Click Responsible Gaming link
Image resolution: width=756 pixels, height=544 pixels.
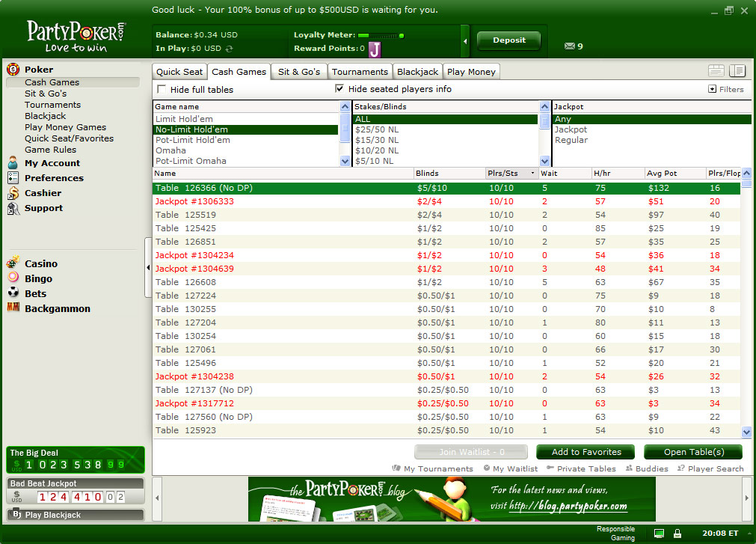(x=615, y=534)
